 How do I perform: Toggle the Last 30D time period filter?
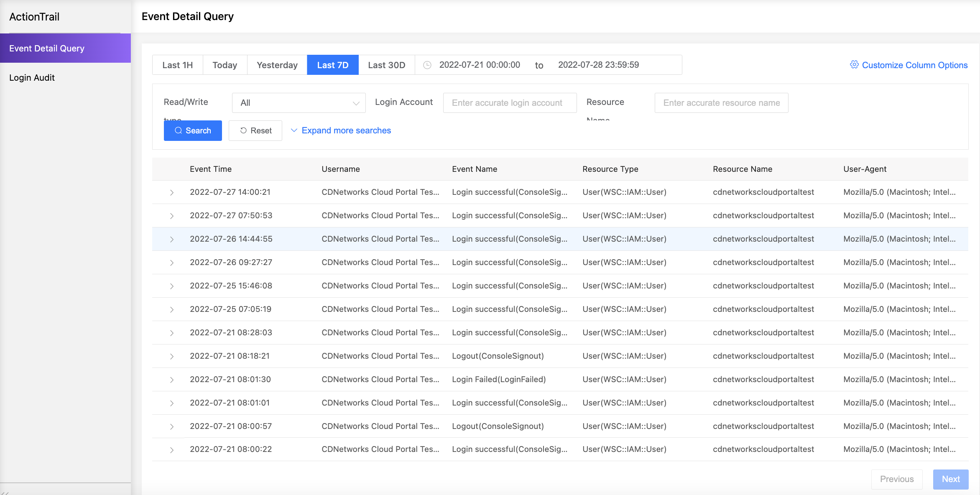tap(386, 64)
